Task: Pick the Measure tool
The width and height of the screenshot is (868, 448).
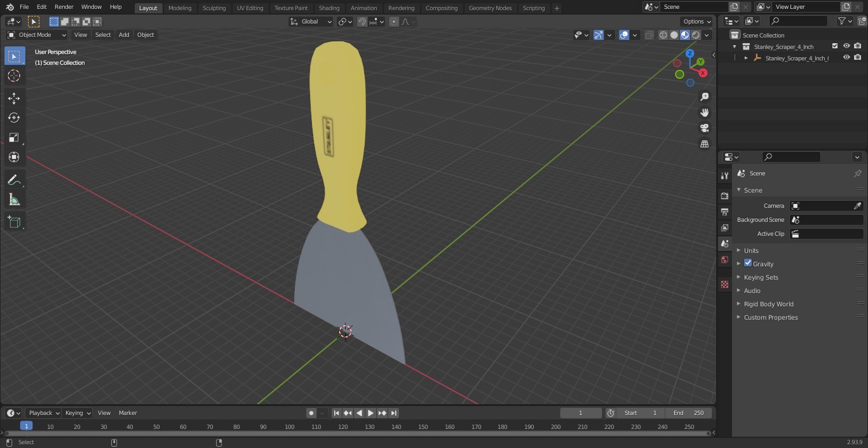Action: coord(14,200)
